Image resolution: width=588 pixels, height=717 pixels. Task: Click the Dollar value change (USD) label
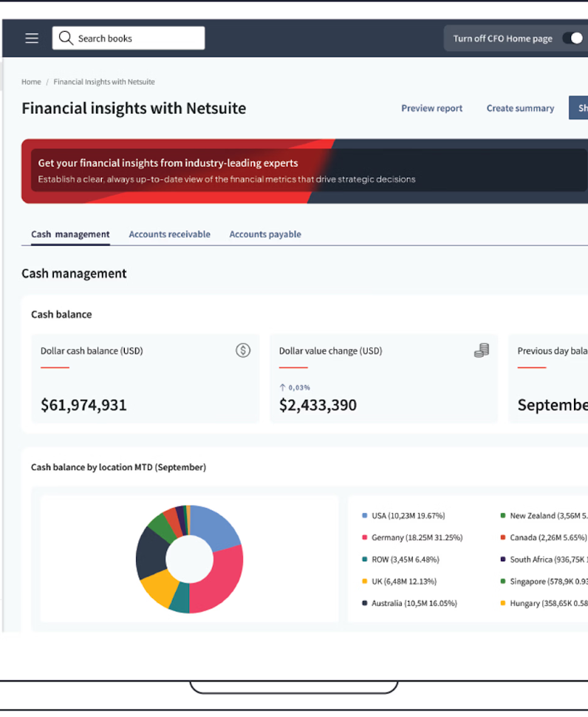pyautogui.click(x=331, y=351)
